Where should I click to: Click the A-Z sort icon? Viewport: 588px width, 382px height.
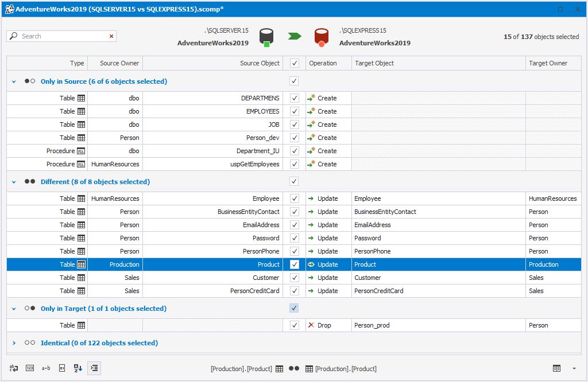(x=78, y=368)
